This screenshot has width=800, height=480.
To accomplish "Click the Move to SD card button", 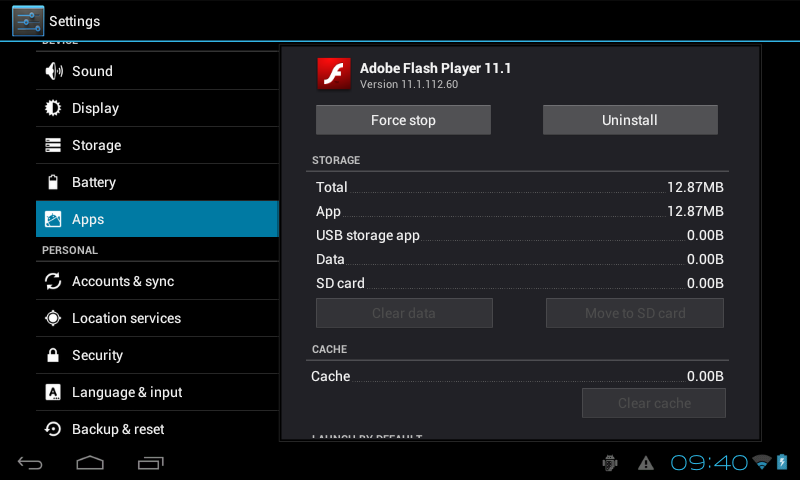I will click(635, 313).
